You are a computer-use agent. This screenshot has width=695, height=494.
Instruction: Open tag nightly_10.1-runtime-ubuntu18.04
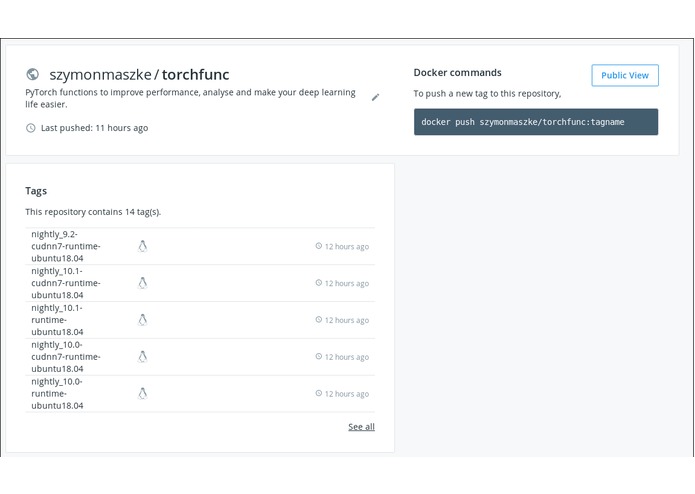pyautogui.click(x=57, y=320)
